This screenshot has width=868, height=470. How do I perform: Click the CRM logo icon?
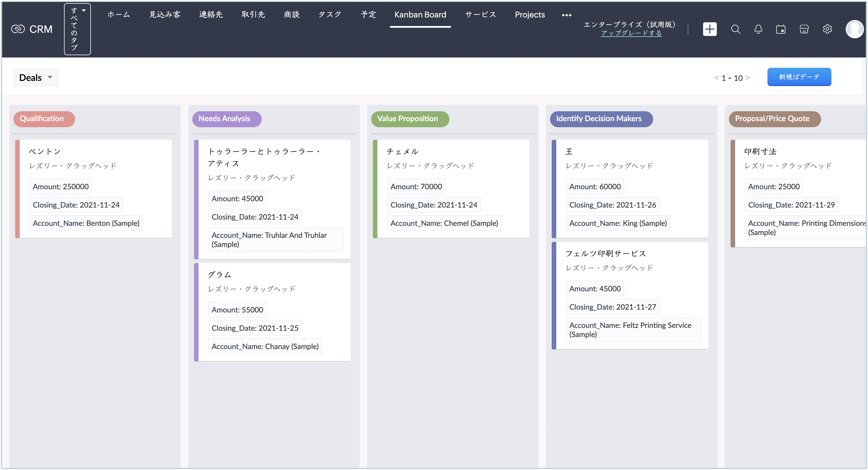18,29
